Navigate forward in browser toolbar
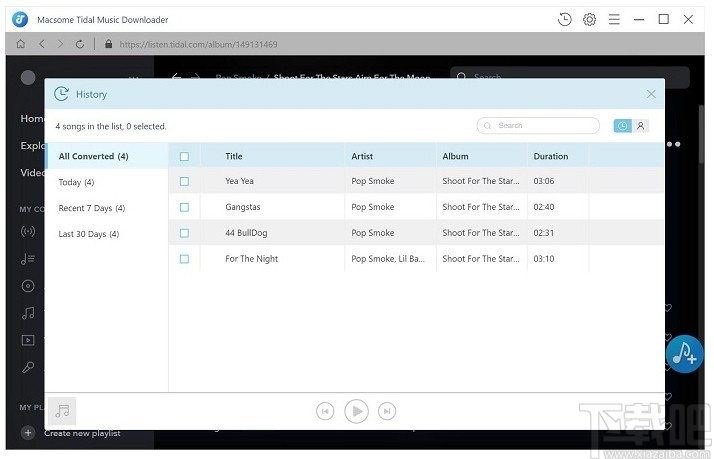This screenshot has height=459, width=714. [x=61, y=44]
